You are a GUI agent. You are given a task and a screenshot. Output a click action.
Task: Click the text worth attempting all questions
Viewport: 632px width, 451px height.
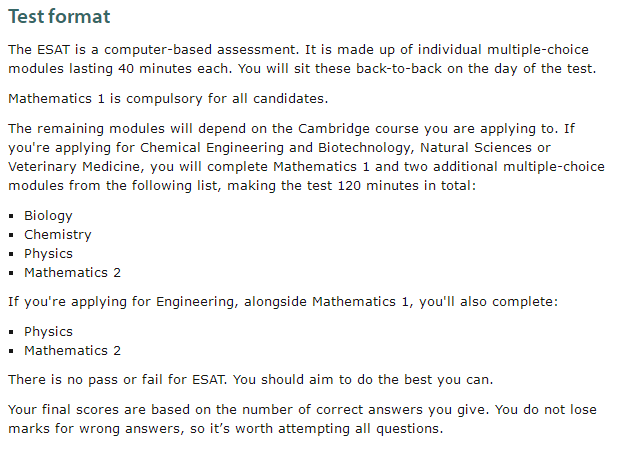coord(339,428)
